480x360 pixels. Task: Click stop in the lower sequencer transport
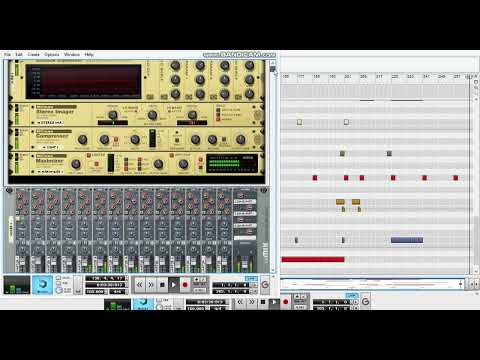click(x=263, y=302)
